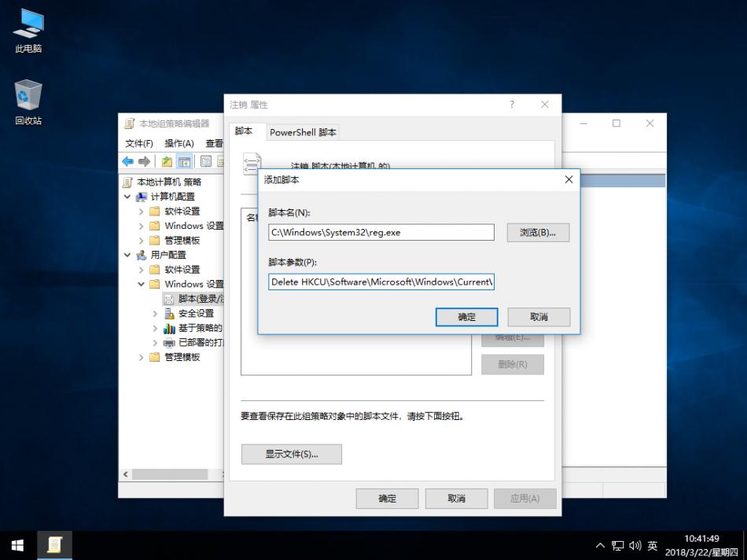The image size is (747, 560).
Task: Click the help question mark in 注销 属性 dialog
Action: tap(512, 105)
